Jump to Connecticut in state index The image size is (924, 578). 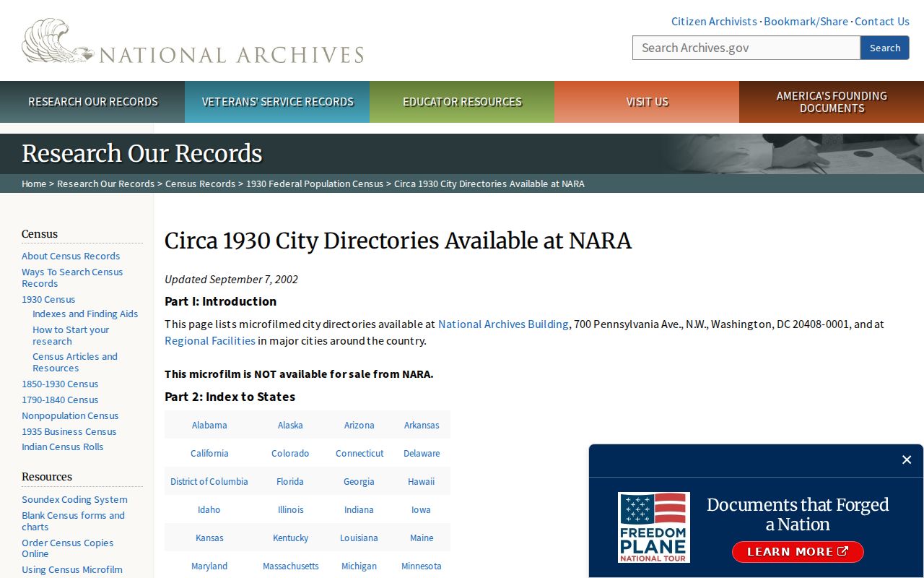point(359,453)
